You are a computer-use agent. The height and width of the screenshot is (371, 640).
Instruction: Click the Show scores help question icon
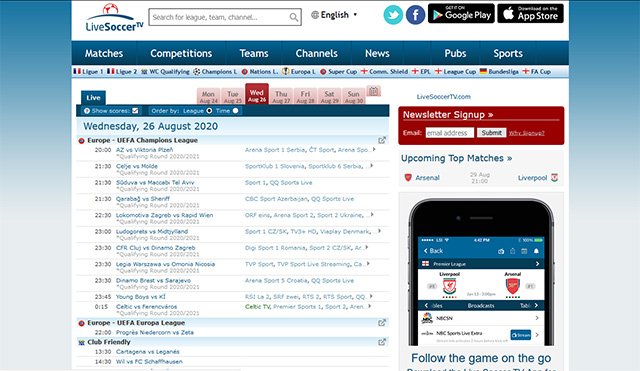87,111
